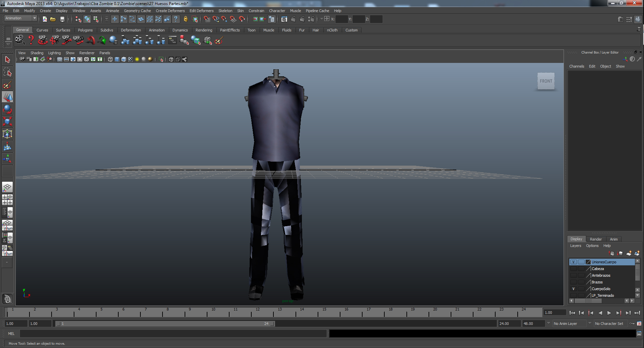The width and height of the screenshot is (644, 348).
Task: Select the Scale tool cube icon
Action: (x=7, y=121)
